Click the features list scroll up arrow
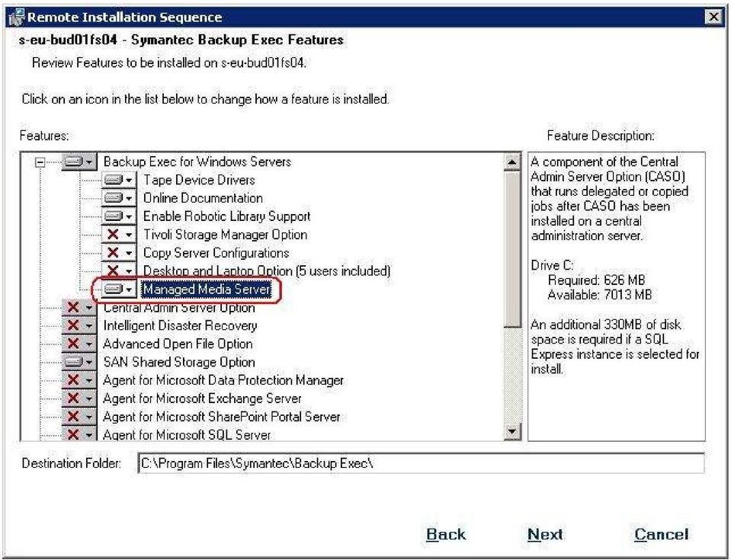 click(x=512, y=162)
